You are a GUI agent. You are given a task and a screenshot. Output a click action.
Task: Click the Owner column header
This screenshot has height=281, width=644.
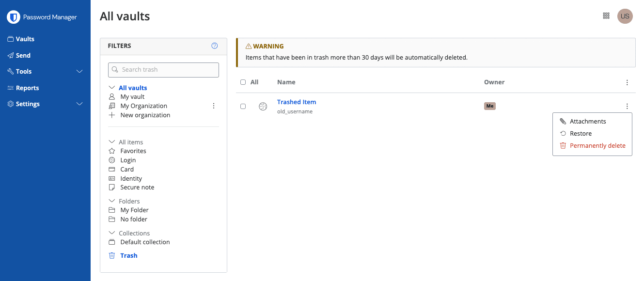(x=494, y=82)
